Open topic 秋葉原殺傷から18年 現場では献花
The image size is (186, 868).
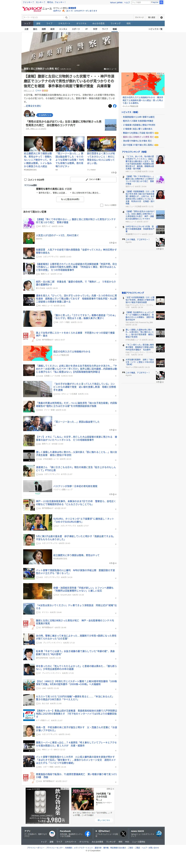point(138,117)
